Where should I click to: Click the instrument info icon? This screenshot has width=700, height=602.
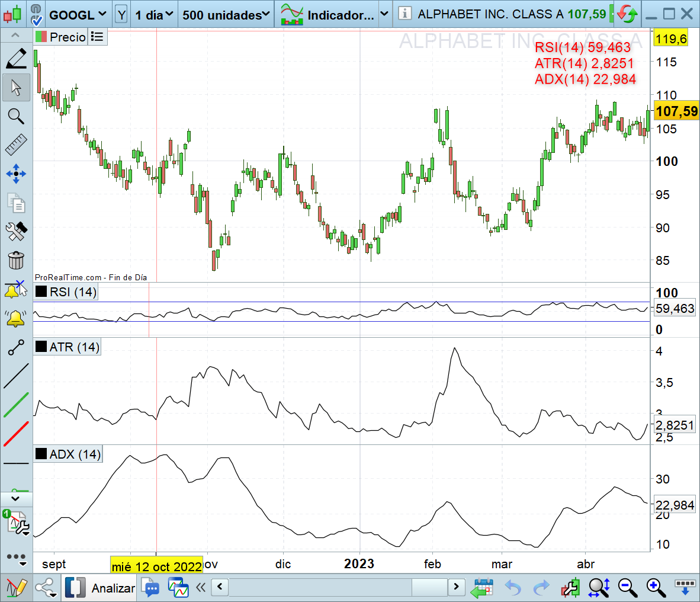pos(404,14)
